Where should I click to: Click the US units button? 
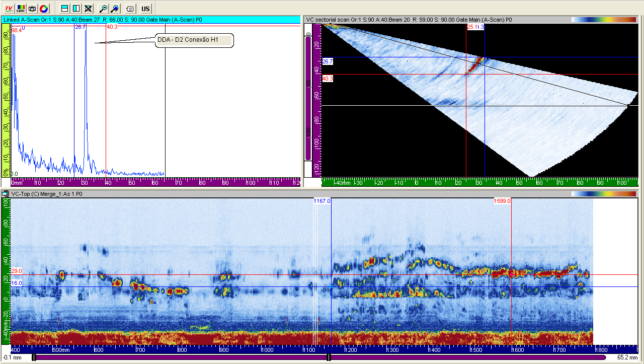pyautogui.click(x=145, y=8)
